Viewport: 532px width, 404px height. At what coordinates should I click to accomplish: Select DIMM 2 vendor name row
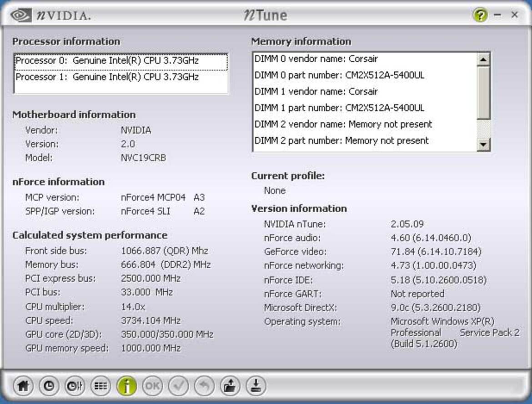(365, 124)
